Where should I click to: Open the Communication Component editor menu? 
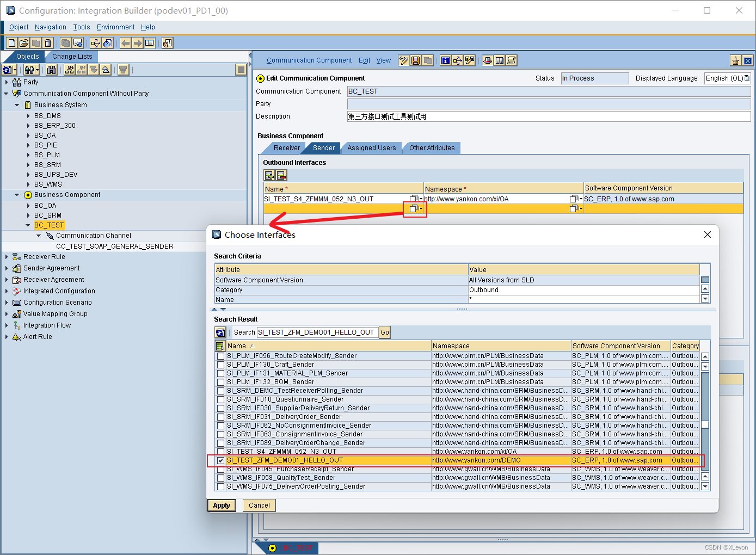tap(309, 60)
